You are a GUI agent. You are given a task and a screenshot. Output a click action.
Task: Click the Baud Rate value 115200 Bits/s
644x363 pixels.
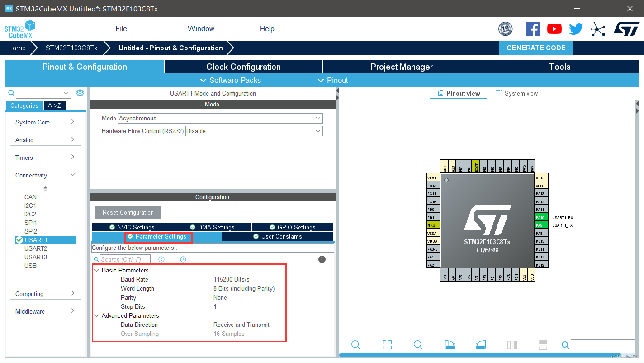[x=232, y=279]
